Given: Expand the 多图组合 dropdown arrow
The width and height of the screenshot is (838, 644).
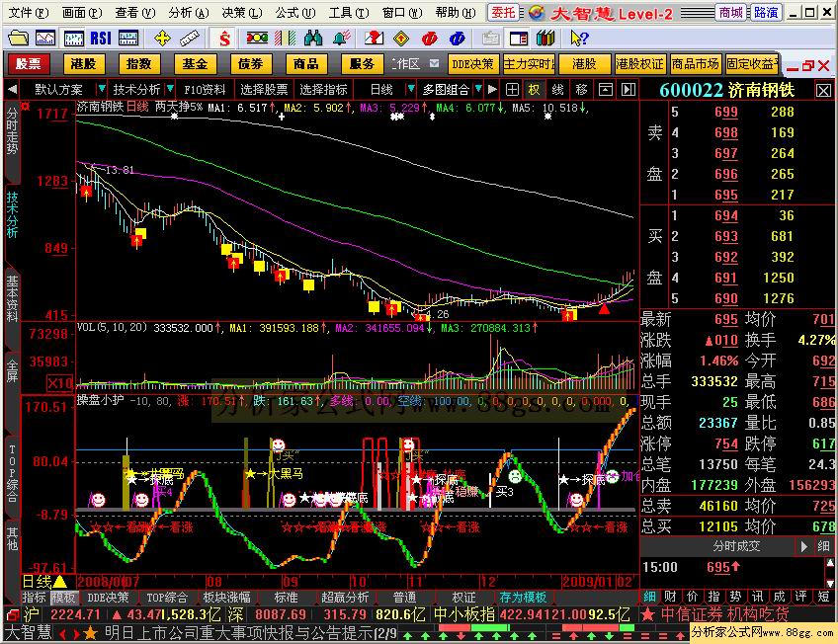Looking at the screenshot, I should click(478, 88).
